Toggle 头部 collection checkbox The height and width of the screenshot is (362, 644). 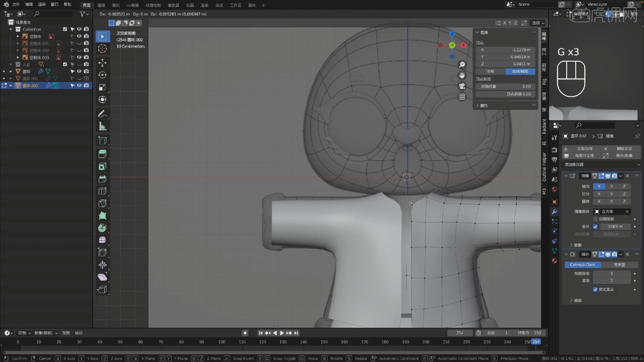pos(65,64)
